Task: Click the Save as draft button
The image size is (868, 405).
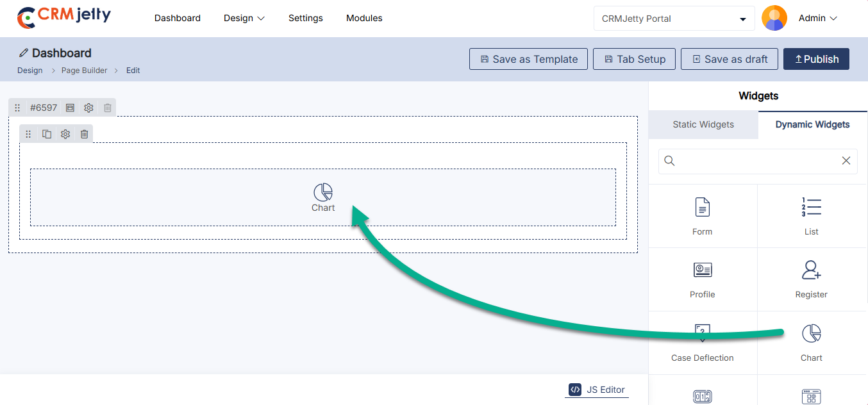Action: pyautogui.click(x=730, y=59)
